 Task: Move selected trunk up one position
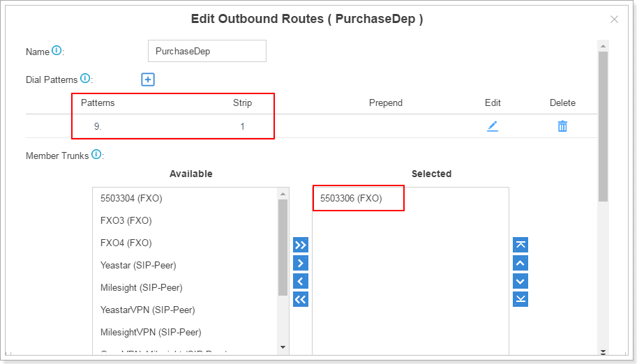520,263
